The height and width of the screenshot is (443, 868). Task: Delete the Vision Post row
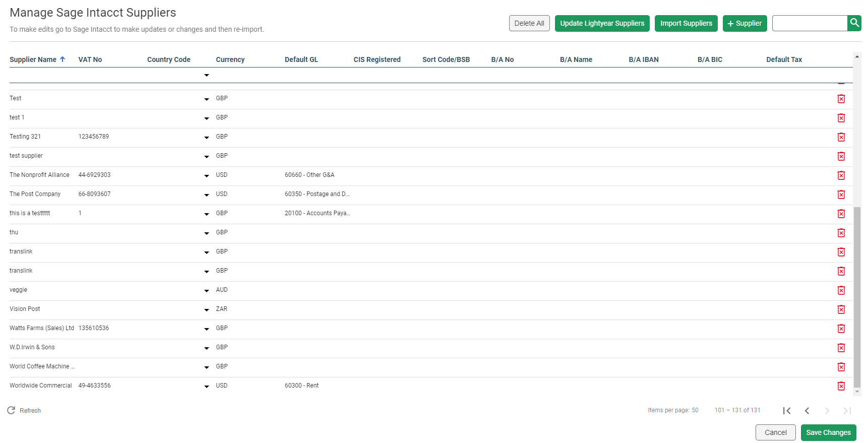coord(841,309)
